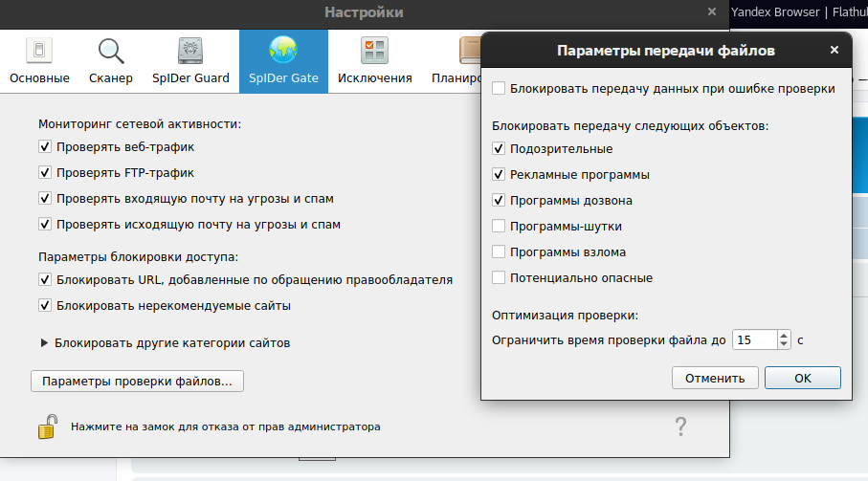The height and width of the screenshot is (481, 868).
Task: Switch to the Сканер tab
Action: click(x=111, y=61)
